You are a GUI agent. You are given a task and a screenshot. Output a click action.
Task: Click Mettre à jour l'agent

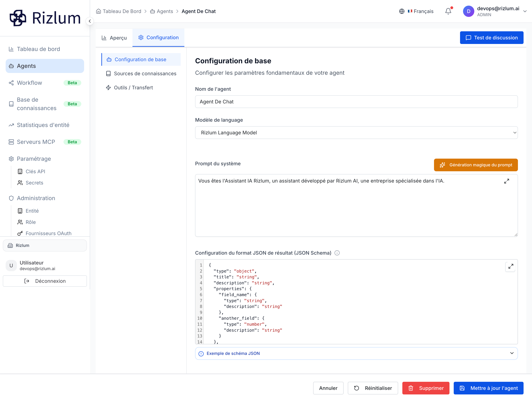(489, 388)
